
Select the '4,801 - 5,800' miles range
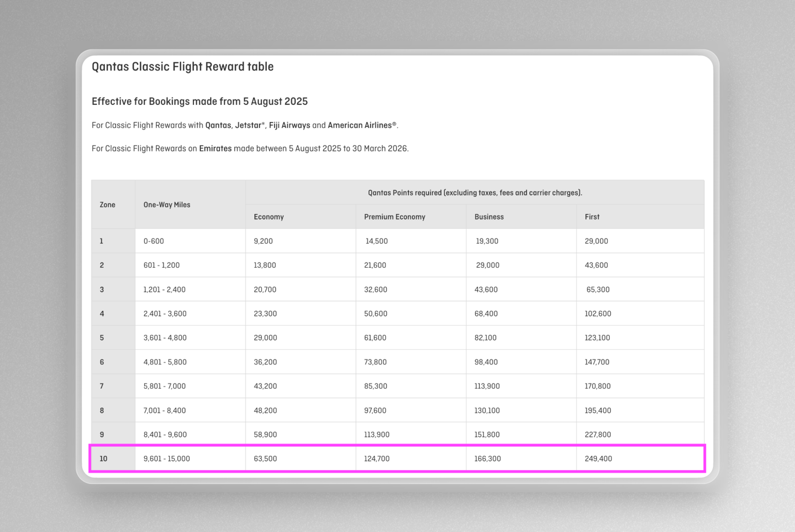(x=165, y=362)
